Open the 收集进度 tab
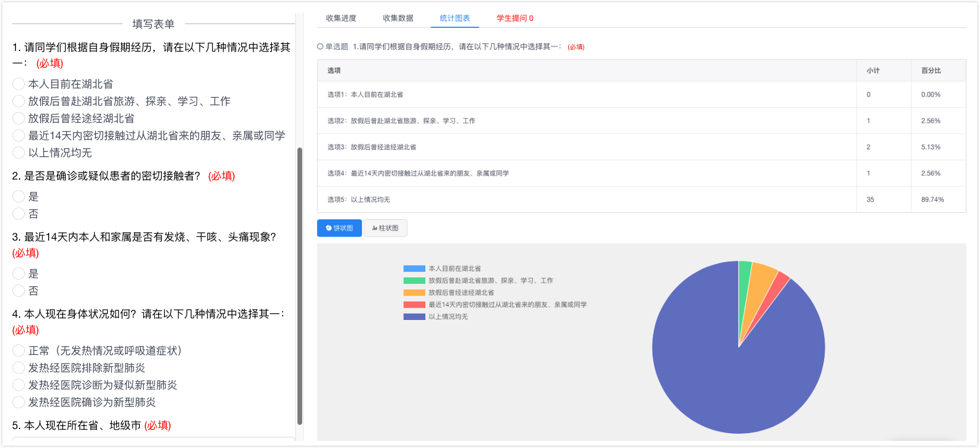 tap(341, 18)
